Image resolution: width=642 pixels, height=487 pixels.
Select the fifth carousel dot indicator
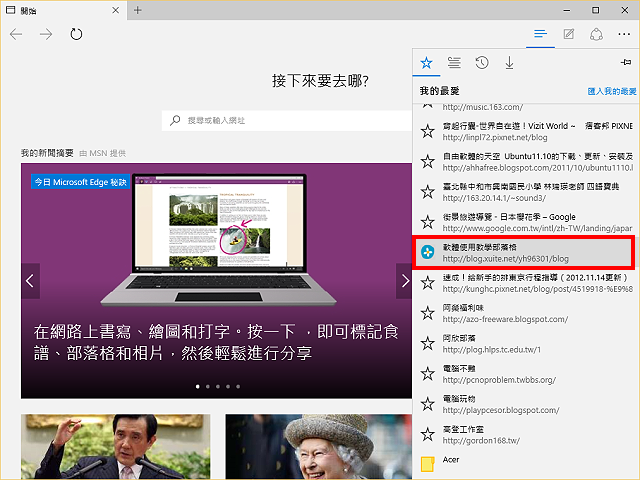point(238,386)
